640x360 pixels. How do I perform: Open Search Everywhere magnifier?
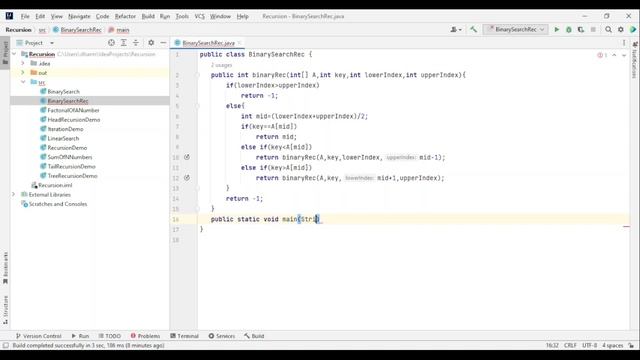pos(608,29)
